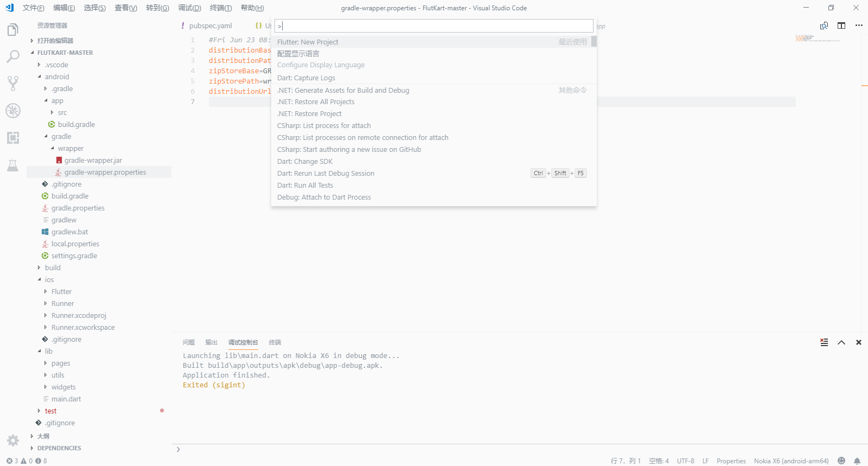Viewport: 868px width, 466px height.
Task: Open the Explorer view in activity bar
Action: [x=13, y=30]
